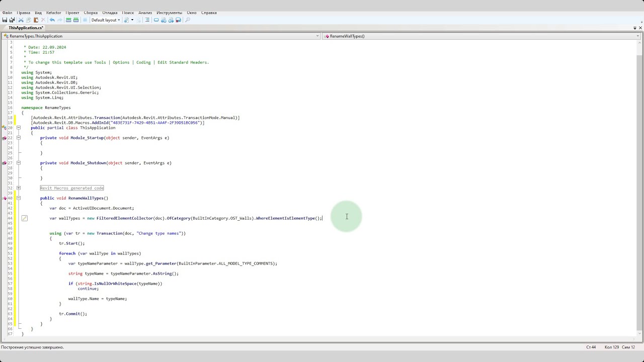Click the method marker icon at line 27

coord(4,163)
